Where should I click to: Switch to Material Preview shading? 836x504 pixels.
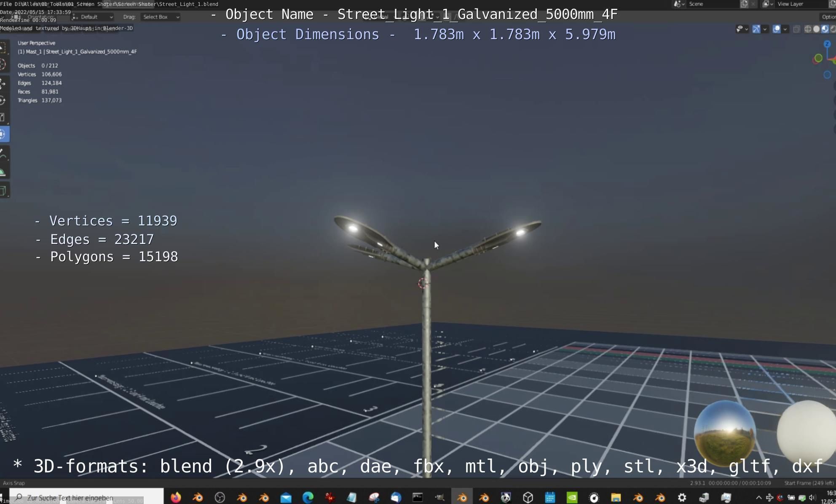pos(825,29)
